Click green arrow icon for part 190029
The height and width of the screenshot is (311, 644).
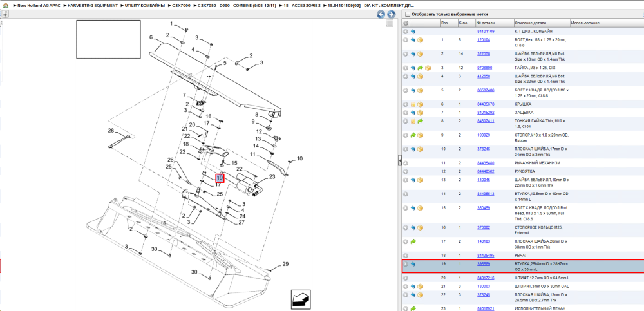pos(413,135)
